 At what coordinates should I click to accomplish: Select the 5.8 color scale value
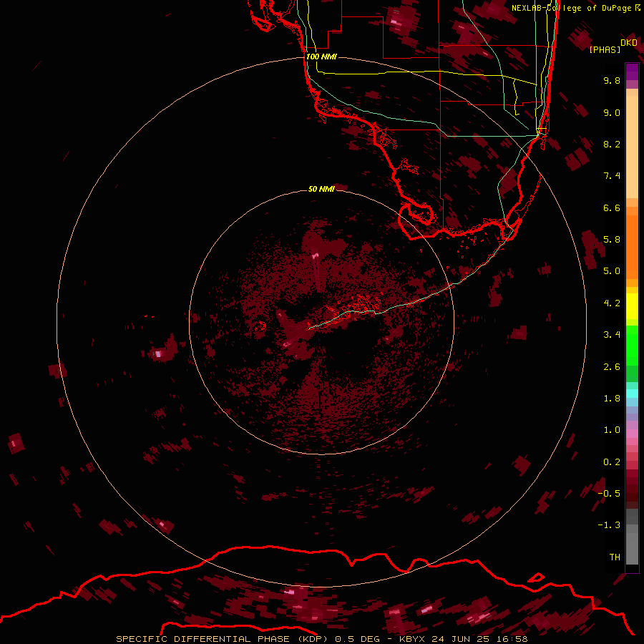pos(612,240)
